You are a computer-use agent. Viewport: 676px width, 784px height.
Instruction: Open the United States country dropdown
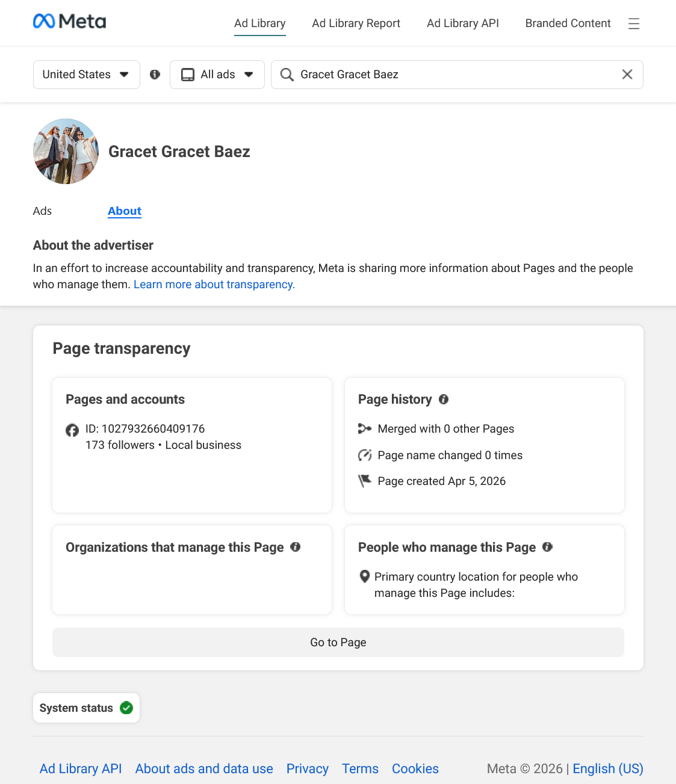click(87, 75)
